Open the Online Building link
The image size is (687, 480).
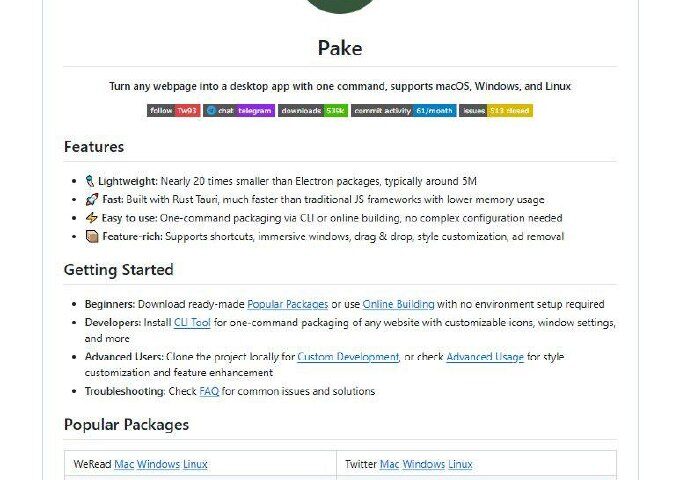tap(398, 304)
